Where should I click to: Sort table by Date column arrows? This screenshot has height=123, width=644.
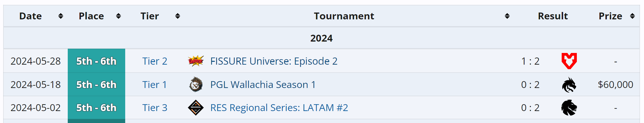click(61, 16)
